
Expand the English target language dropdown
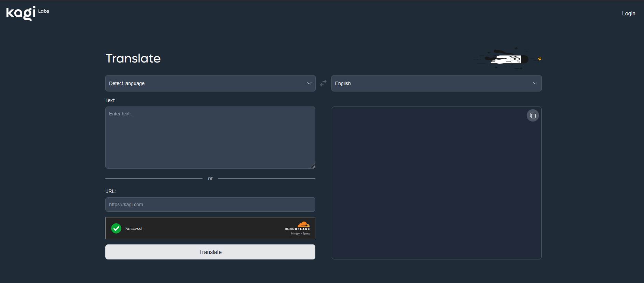coord(436,83)
